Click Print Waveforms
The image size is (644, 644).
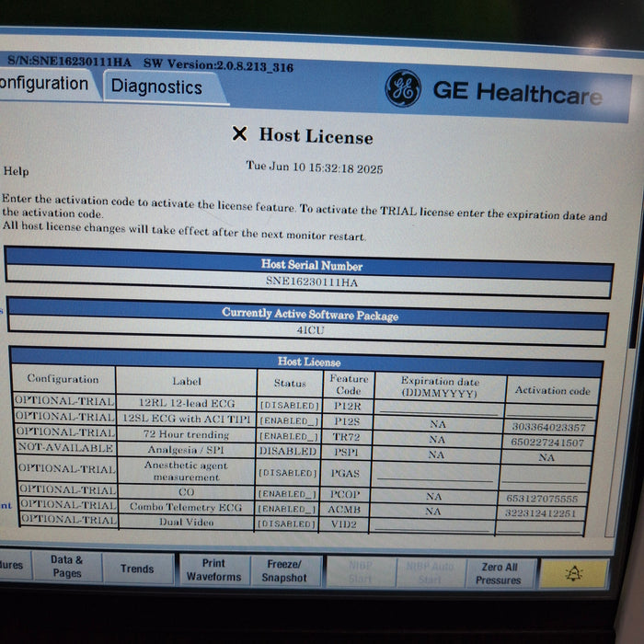coord(213,569)
